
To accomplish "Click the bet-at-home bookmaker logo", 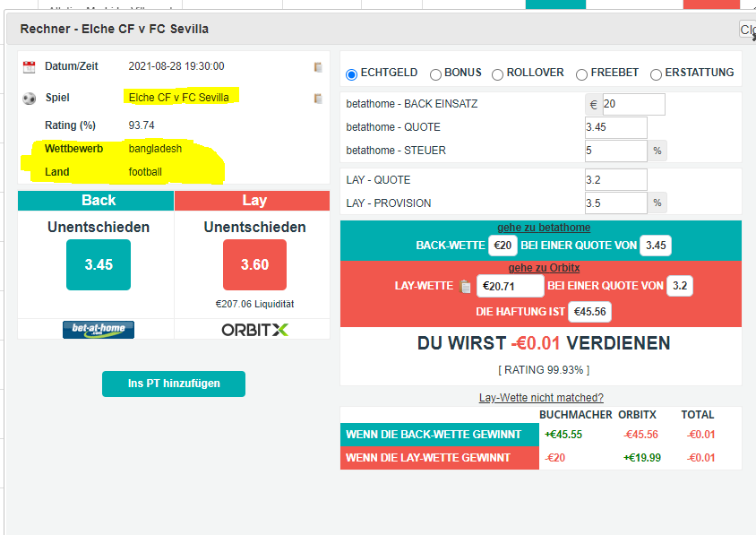I will pos(99,330).
